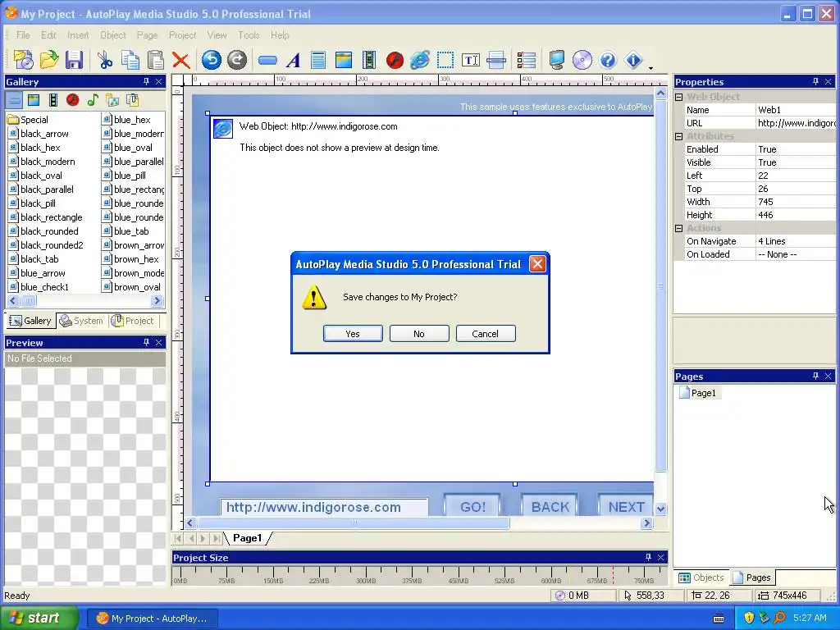The image size is (840, 630).
Task: Click the Cut scissors icon
Action: click(104, 60)
